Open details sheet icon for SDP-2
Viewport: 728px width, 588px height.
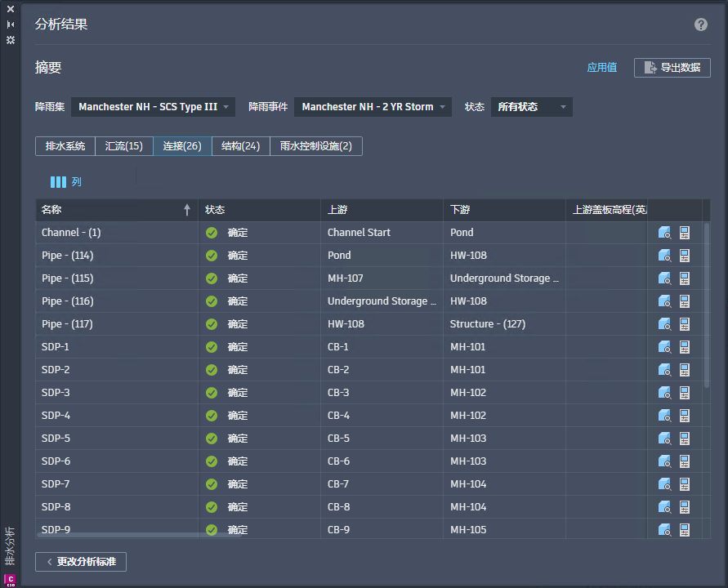pos(685,370)
